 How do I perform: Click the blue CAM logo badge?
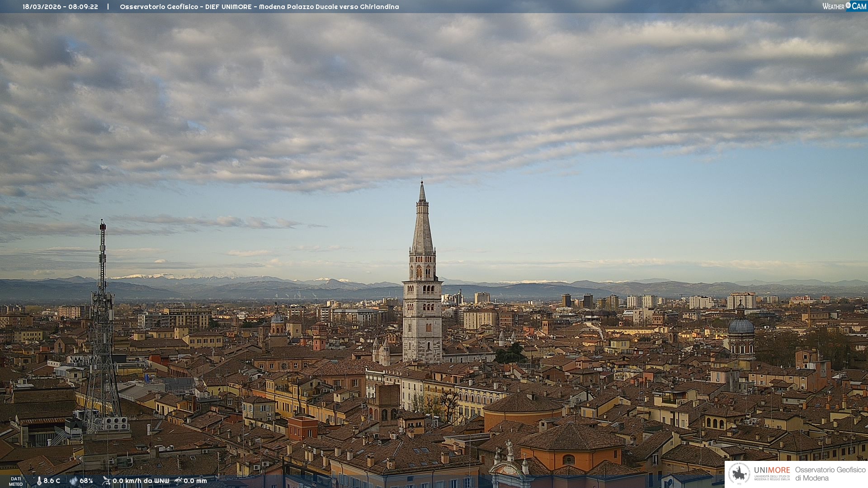coord(859,6)
